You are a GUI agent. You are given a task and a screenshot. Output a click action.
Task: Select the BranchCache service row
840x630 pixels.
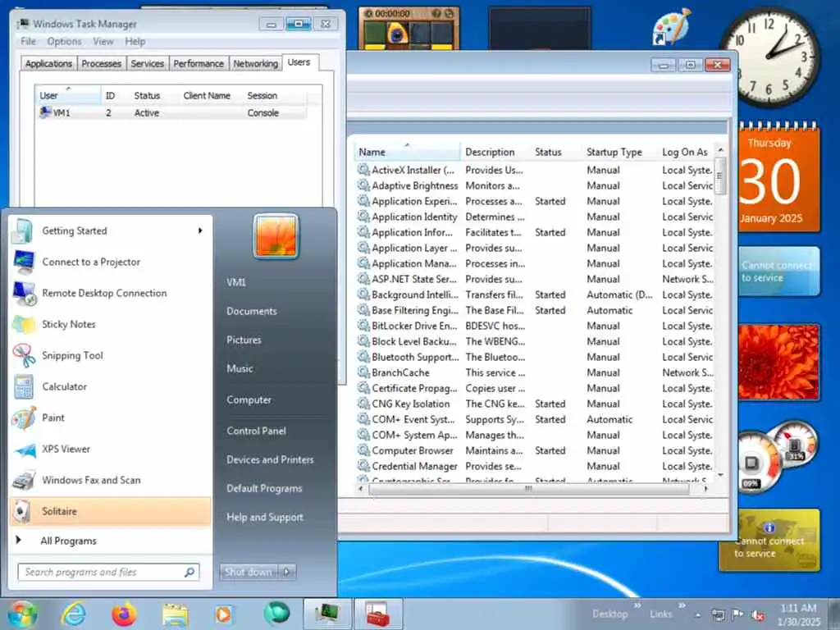pos(535,372)
